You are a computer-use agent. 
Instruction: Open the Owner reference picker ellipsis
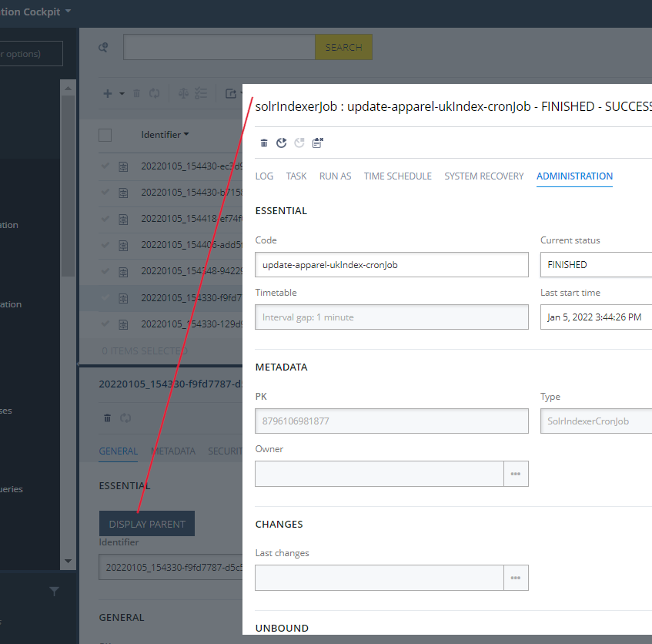[x=516, y=473]
